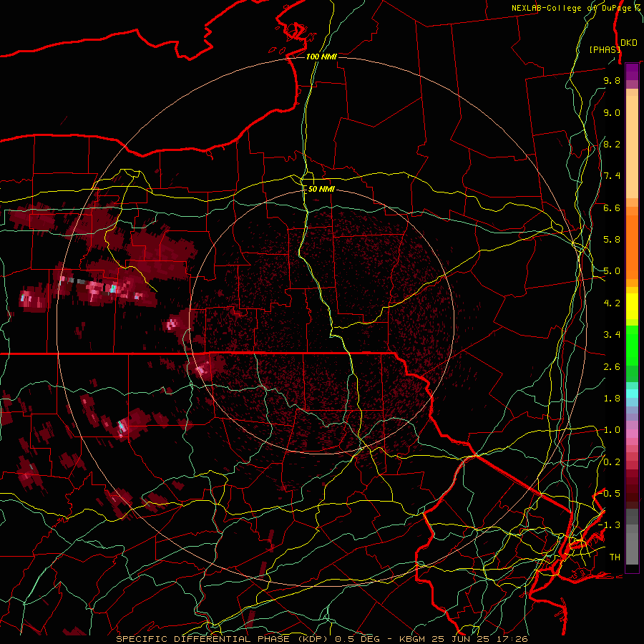Click the 4.2 value on the color scale
This screenshot has height=644, width=644.
tap(612, 303)
